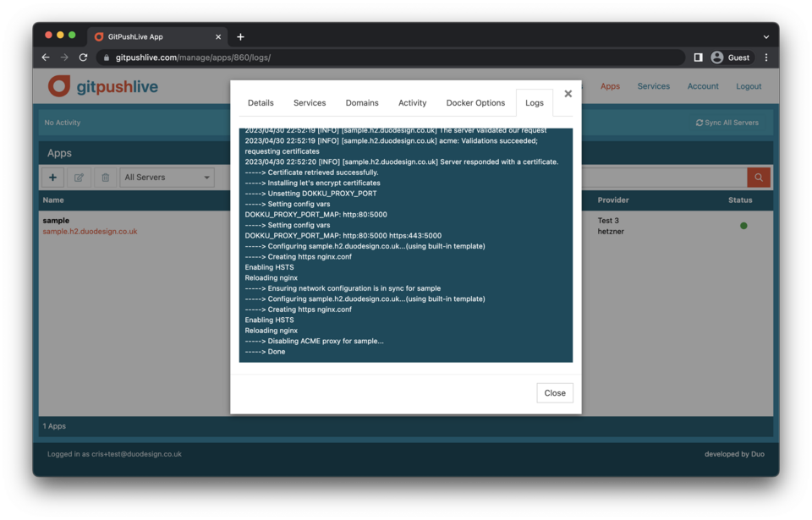
Task: Close the dialog with the X icon
Action: (568, 94)
